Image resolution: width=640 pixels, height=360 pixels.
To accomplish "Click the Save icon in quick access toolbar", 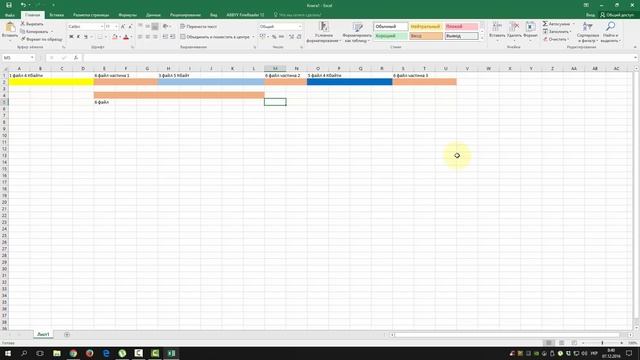I will 9,5.
